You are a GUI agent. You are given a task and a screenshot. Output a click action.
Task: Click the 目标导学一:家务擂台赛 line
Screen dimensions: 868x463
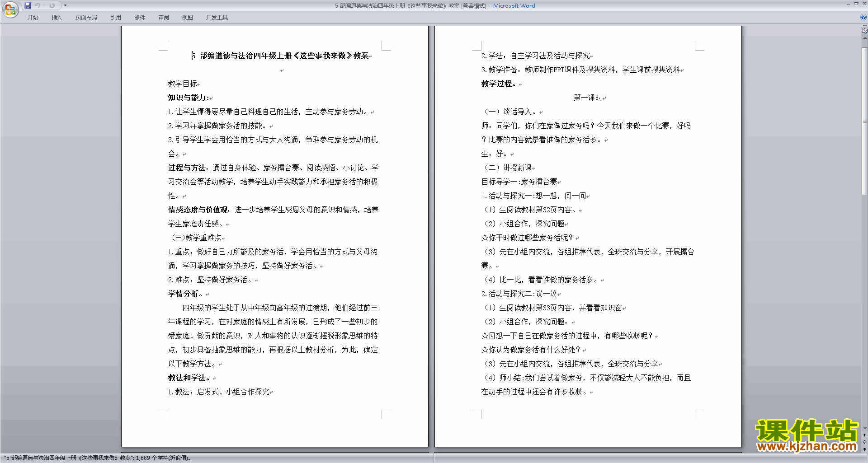pos(519,182)
